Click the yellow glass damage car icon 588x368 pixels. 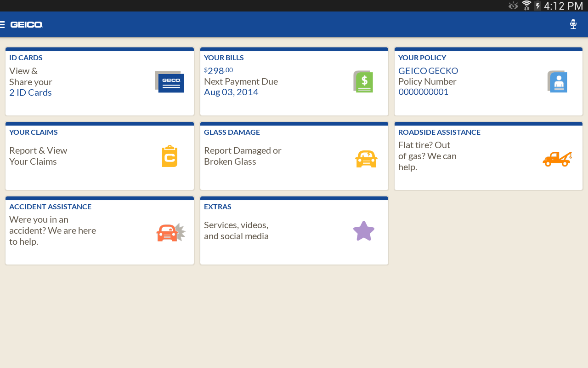[x=366, y=159]
